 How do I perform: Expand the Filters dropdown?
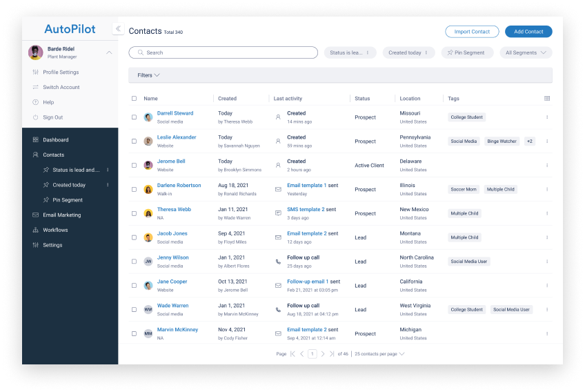148,75
